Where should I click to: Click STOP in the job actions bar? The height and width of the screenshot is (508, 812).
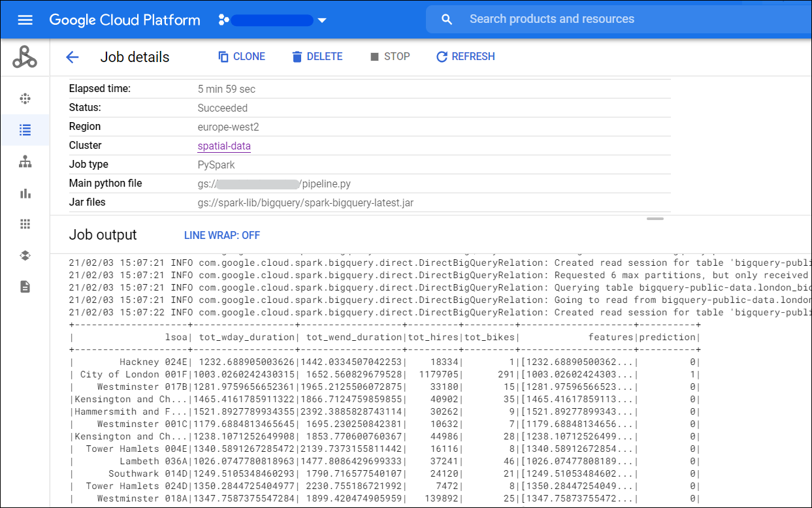[x=390, y=56]
